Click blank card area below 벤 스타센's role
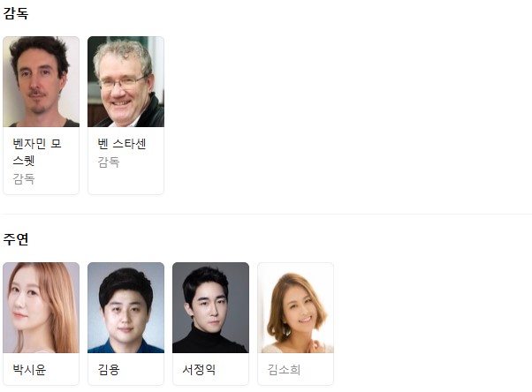Viewport: 532px width, 392px height. point(125,181)
